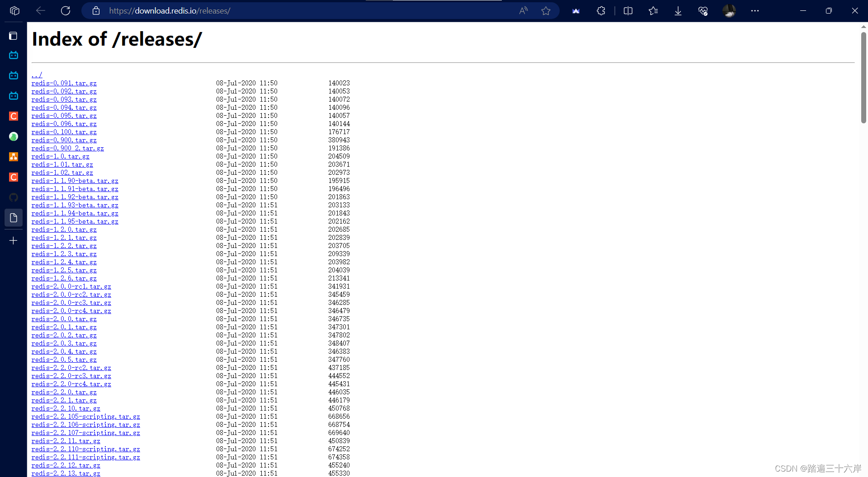Download redis-1.2.6.tar.gz
The width and height of the screenshot is (868, 477).
point(64,278)
